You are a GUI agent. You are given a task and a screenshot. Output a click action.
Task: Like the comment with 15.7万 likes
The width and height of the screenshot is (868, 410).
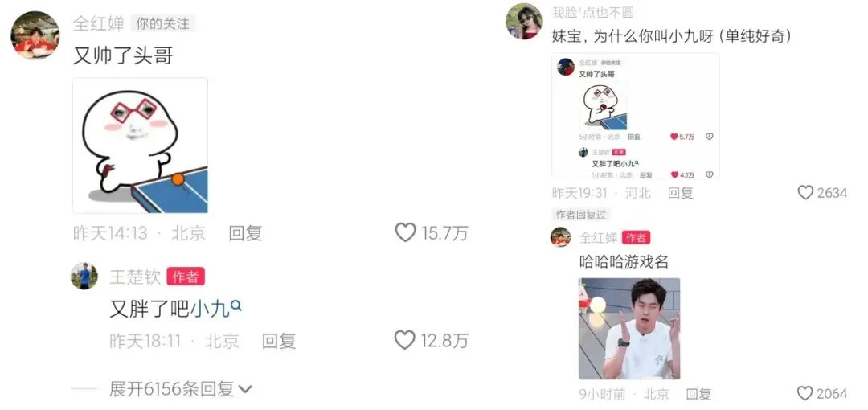click(x=405, y=232)
